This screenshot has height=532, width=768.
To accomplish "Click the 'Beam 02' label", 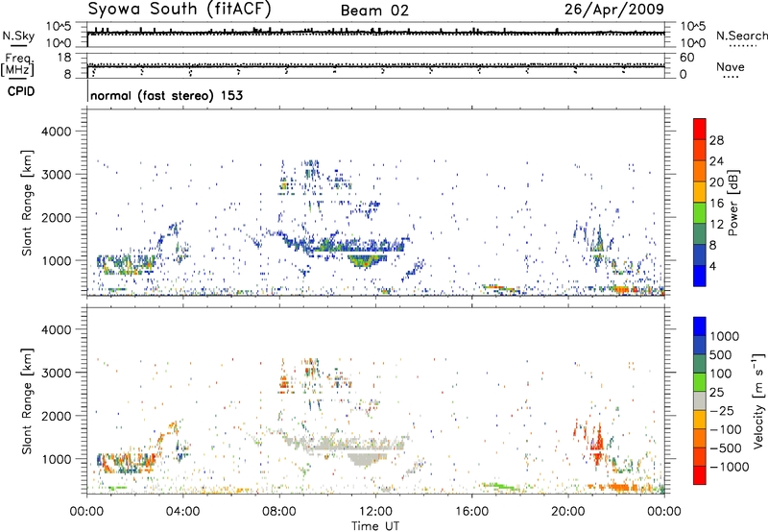I will (x=374, y=11).
